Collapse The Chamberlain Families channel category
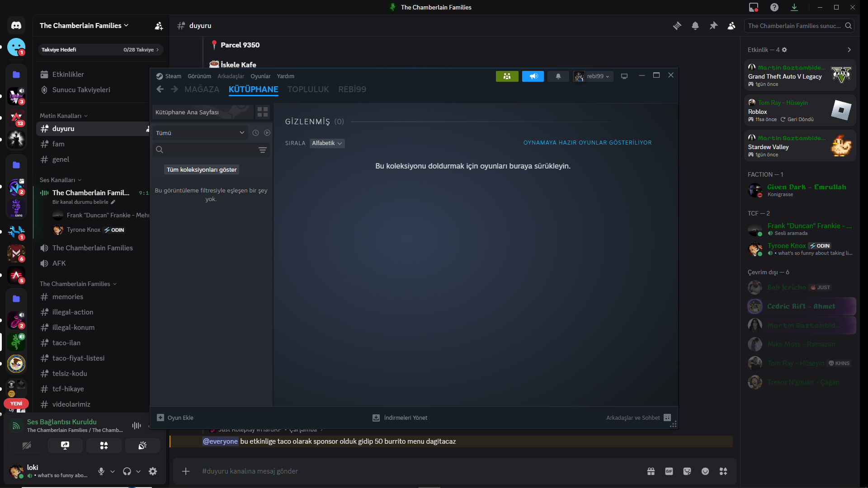Viewport: 868px width, 488px height. tap(78, 284)
